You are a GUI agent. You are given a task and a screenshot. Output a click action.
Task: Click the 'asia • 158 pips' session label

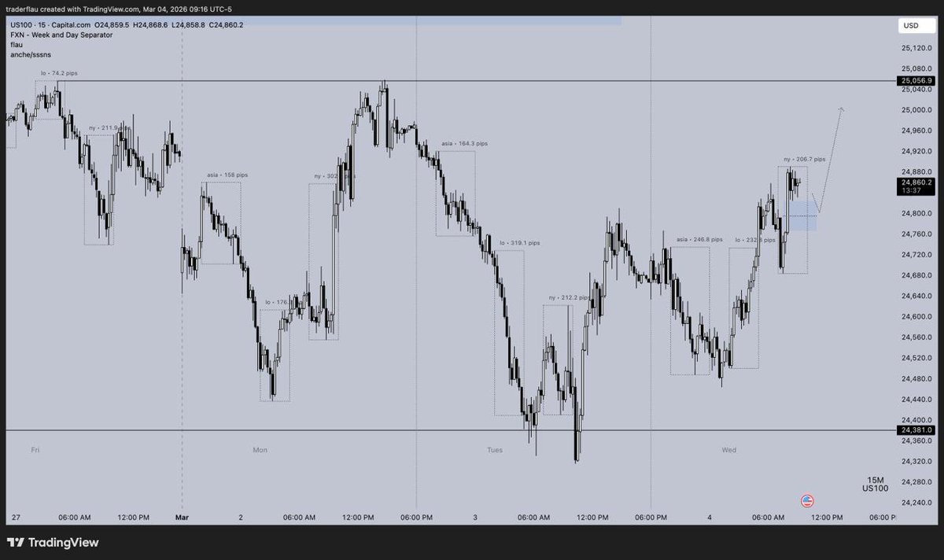[x=227, y=175]
